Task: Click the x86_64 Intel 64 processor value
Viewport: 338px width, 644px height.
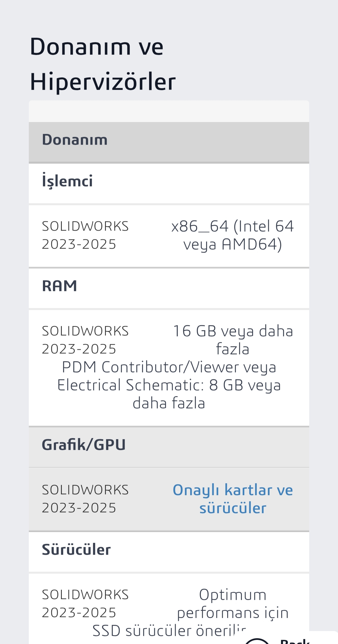Action: [233, 235]
